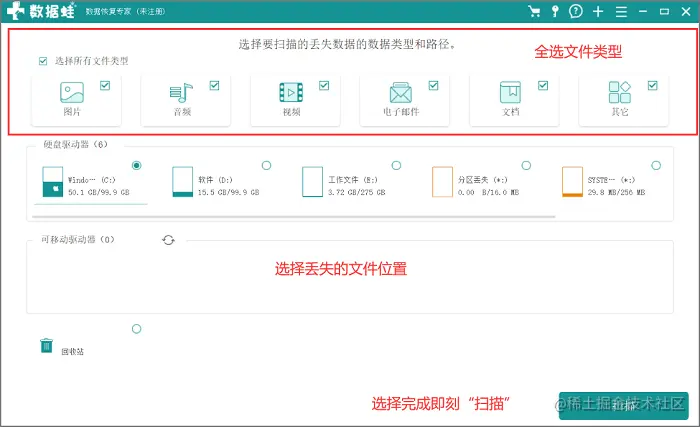This screenshot has width=700, height=427.
Task: Open the shopping cart icon in title bar
Action: coord(534,11)
